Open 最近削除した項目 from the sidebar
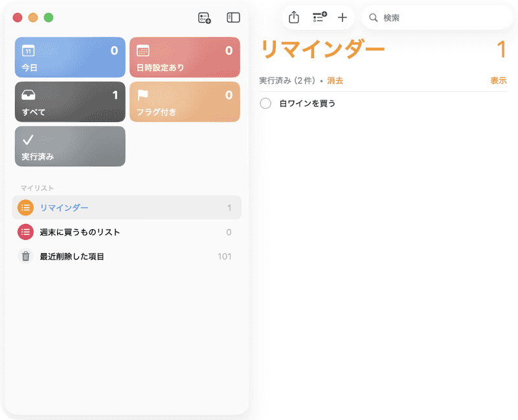Screen dimensions: 518x420 coord(71,256)
